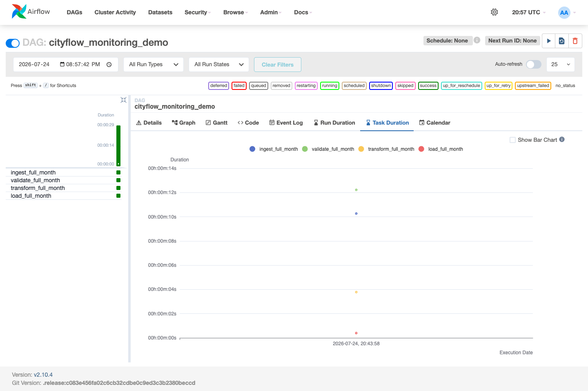Reparse DAG using the refresh file icon

[x=562, y=41]
